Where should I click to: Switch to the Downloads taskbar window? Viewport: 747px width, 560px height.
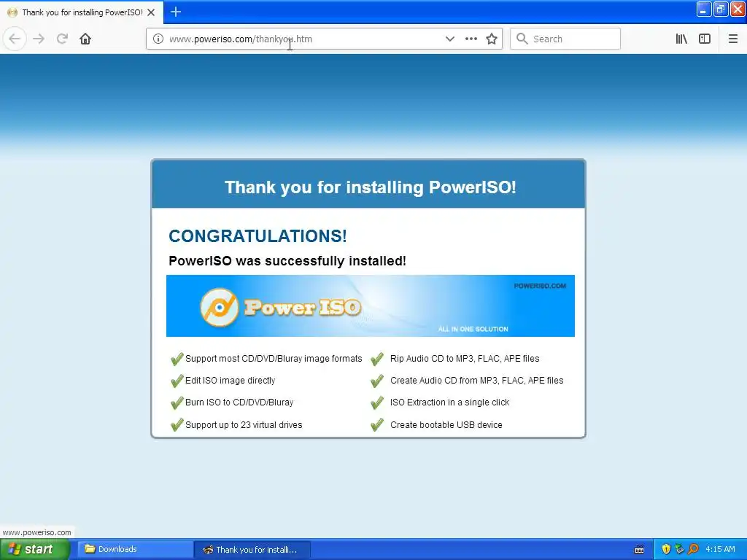(135, 550)
